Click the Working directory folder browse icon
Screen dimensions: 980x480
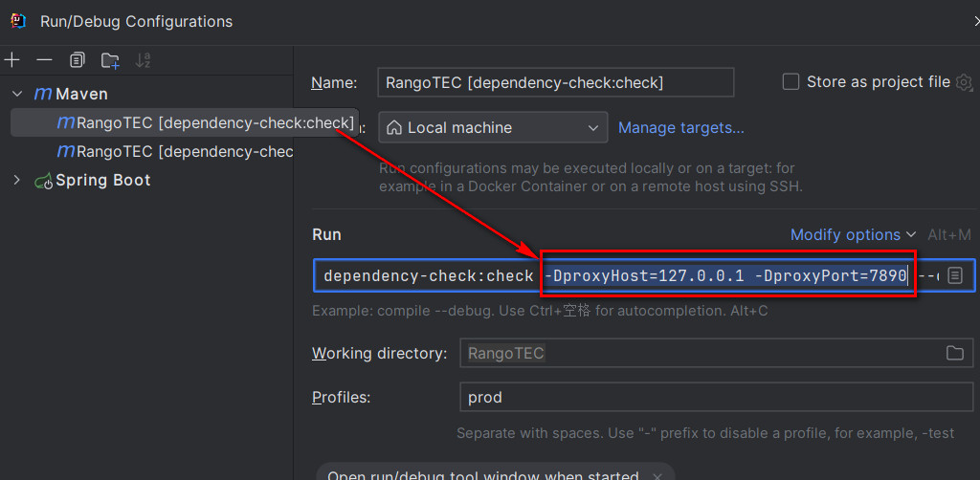click(954, 353)
